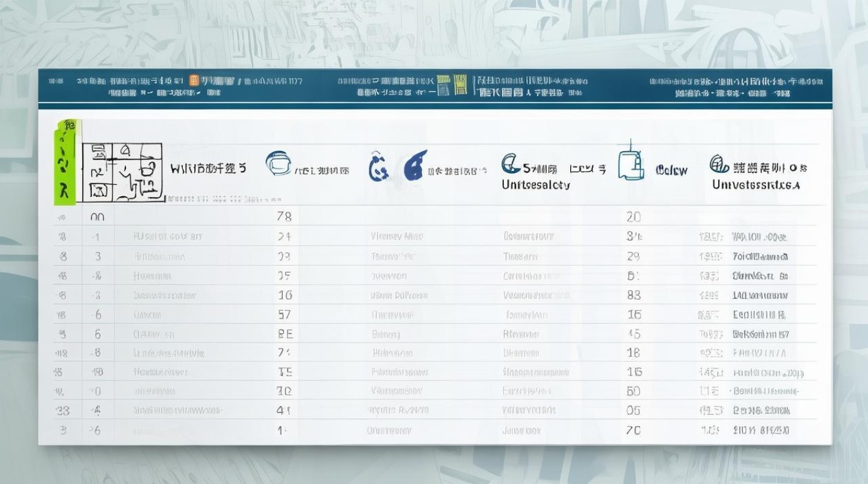This screenshot has height=484, width=868.
Task: Select the "Unitesealoty" column header
Action: click(536, 185)
